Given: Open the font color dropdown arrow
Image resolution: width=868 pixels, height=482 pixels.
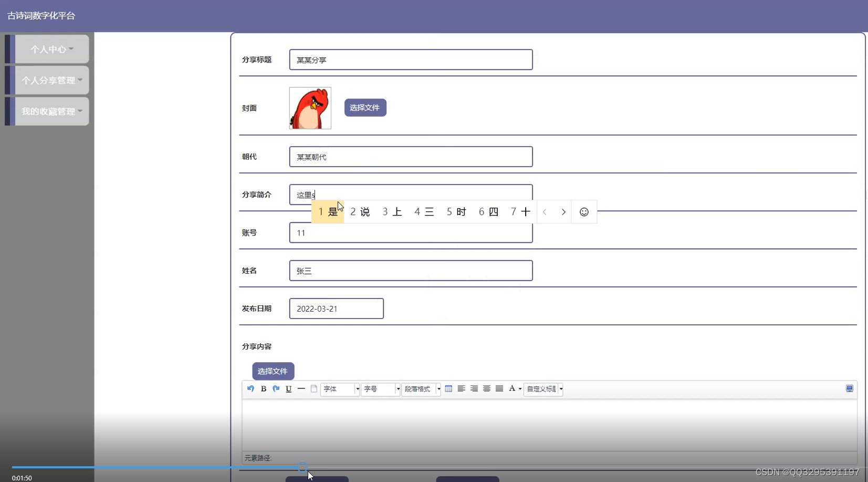Looking at the screenshot, I should click(520, 389).
